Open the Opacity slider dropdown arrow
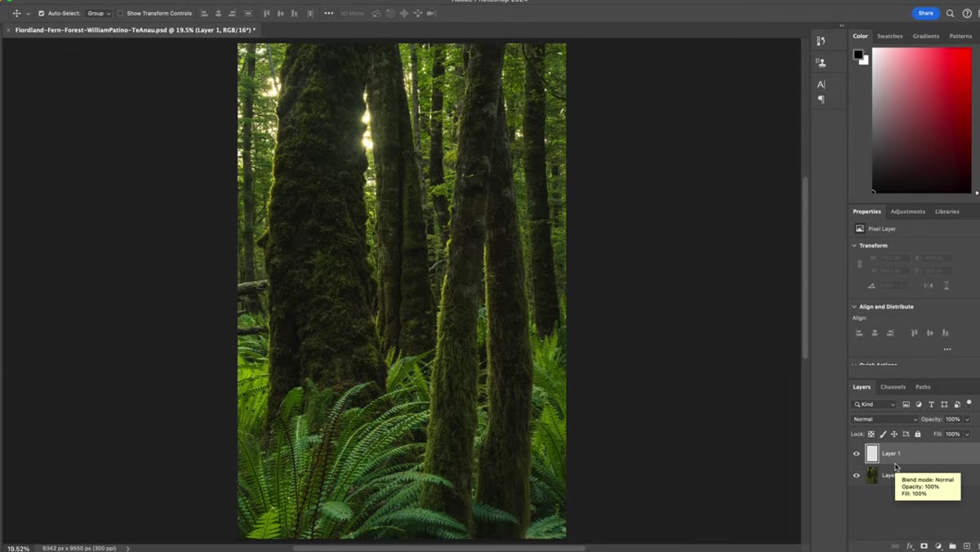980x552 pixels. click(967, 420)
